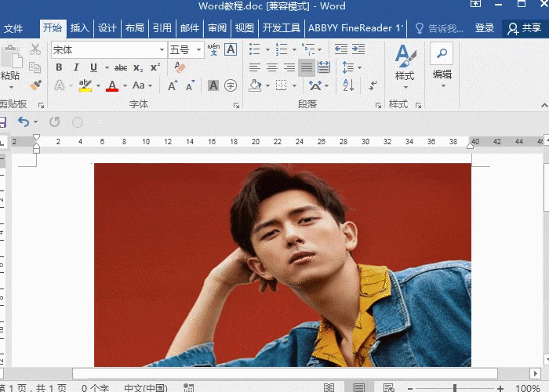
Task: Click the multilevel list icon
Action: click(307, 49)
